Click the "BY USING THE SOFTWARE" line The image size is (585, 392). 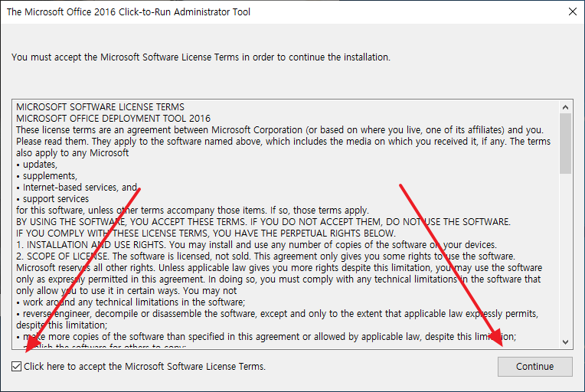[263, 222]
